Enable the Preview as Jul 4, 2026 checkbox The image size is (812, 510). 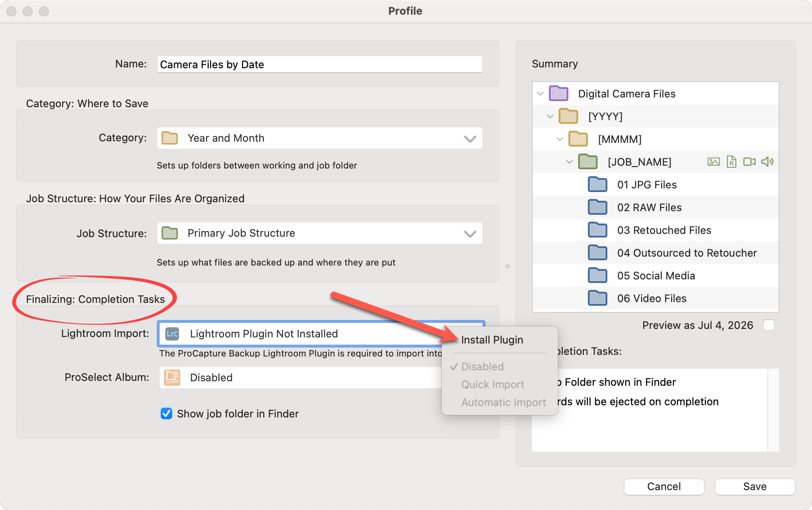(x=769, y=325)
